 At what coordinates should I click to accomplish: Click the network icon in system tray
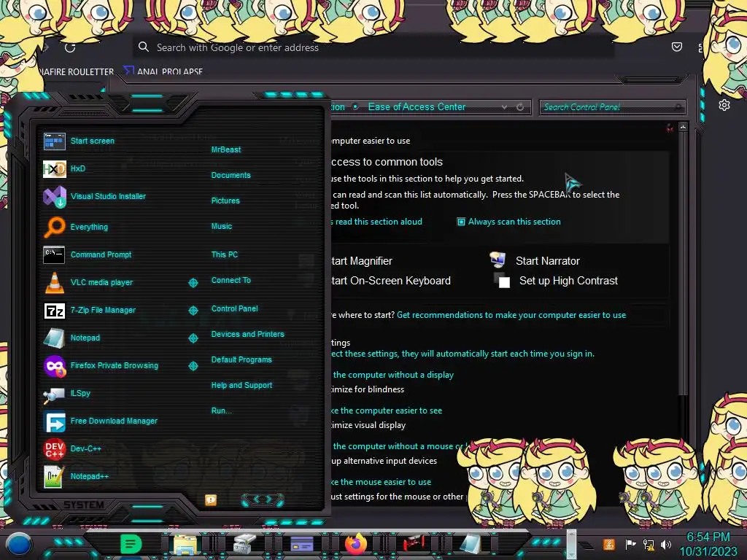649,544
